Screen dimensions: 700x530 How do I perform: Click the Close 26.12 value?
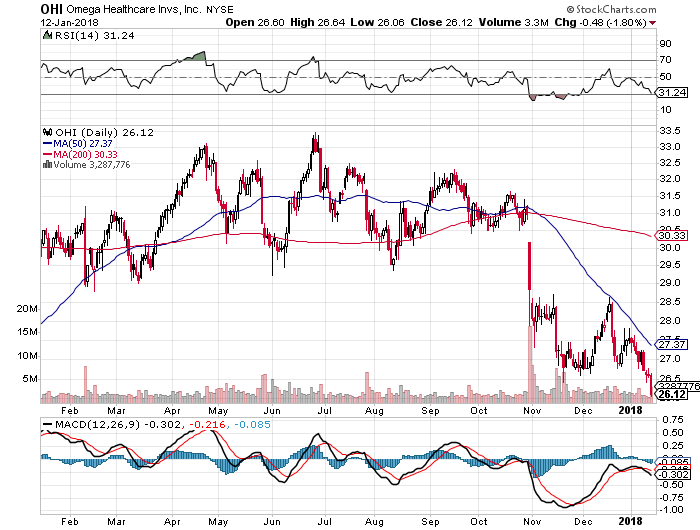[442, 22]
